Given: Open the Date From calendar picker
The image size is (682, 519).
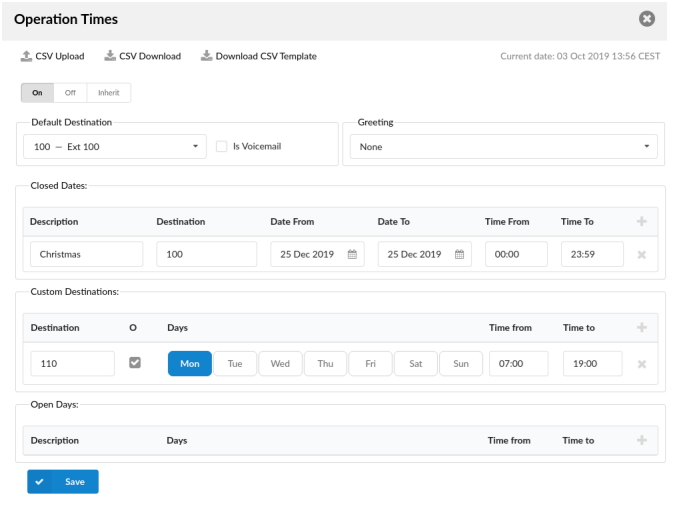Looking at the screenshot, I should 351,254.
